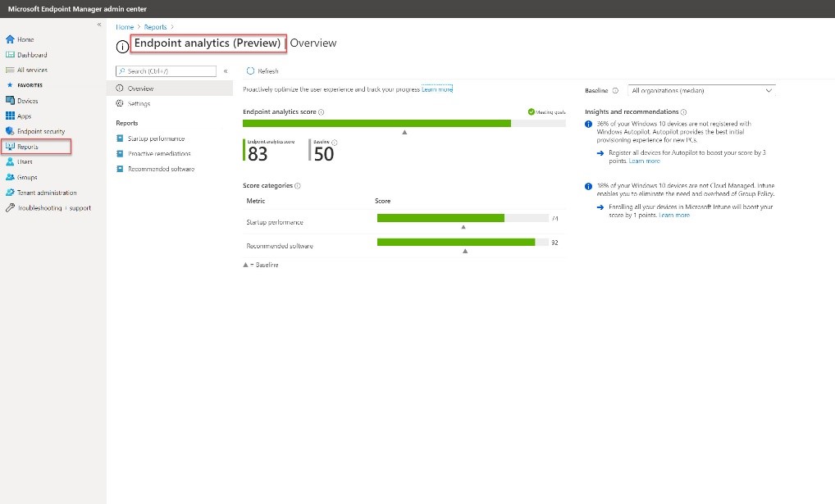Image resolution: width=835 pixels, height=504 pixels.
Task: Select Groups in the sidebar
Action: [x=26, y=177]
